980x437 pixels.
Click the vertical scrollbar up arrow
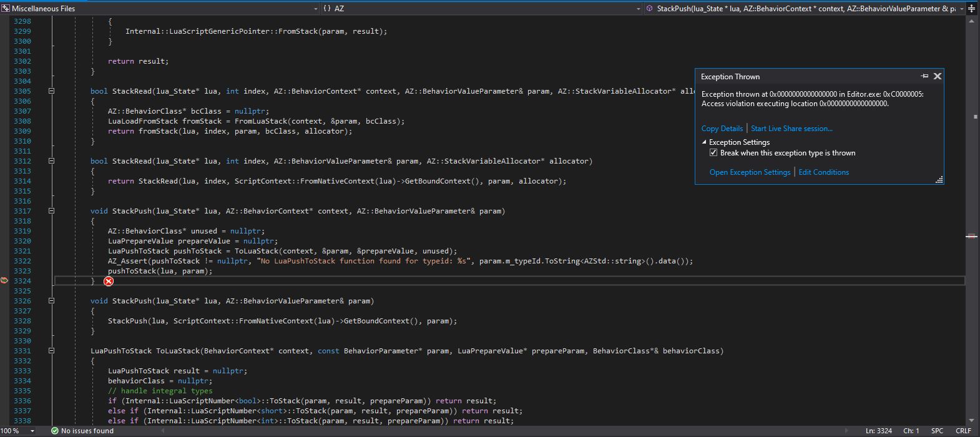(x=971, y=21)
